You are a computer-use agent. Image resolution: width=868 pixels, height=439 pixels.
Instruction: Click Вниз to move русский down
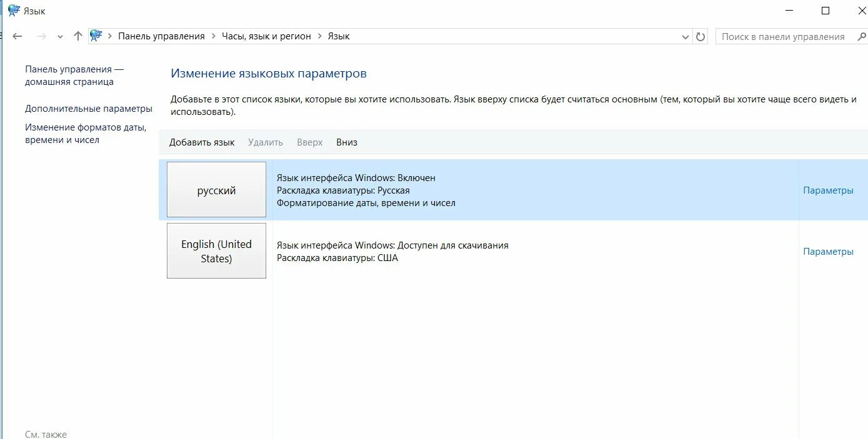(x=347, y=142)
